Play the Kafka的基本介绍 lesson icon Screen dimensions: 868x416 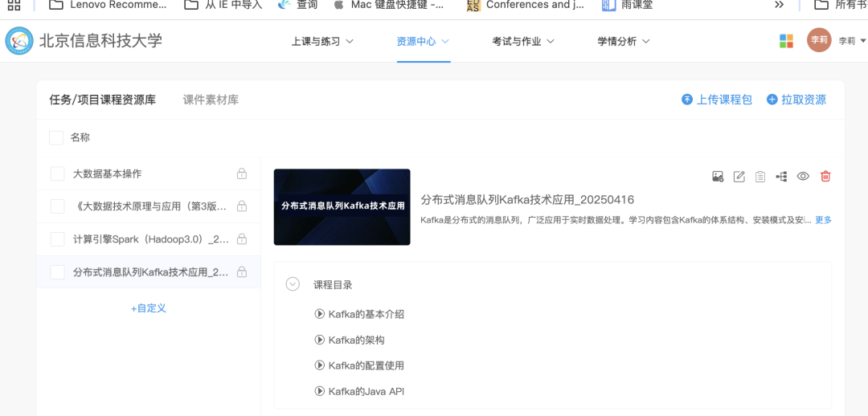320,314
